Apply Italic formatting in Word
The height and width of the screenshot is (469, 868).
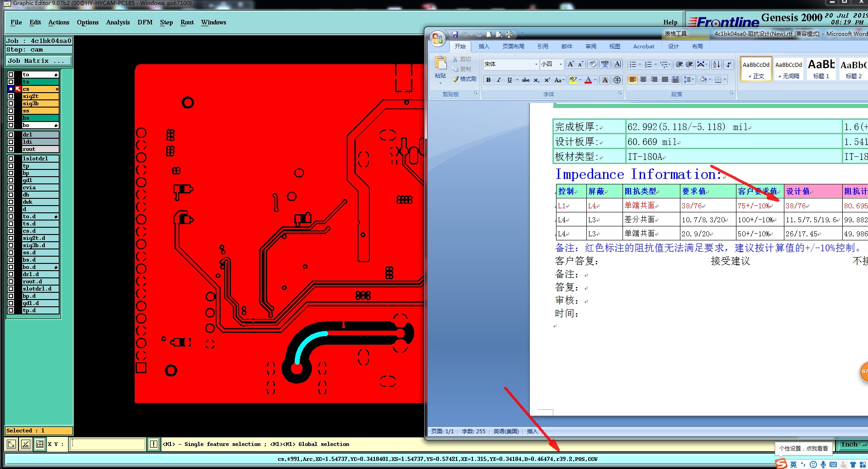coord(499,80)
